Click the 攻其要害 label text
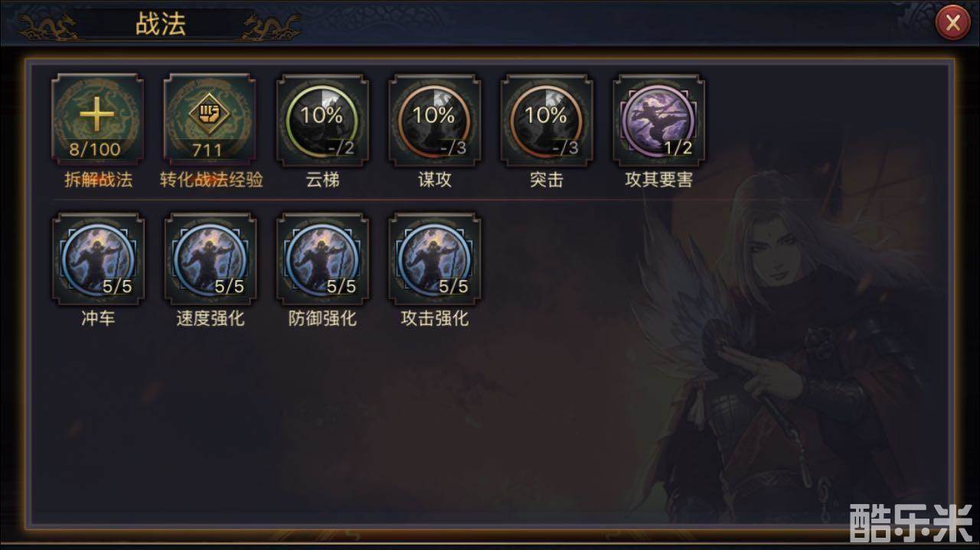980x550 pixels. pyautogui.click(x=659, y=181)
